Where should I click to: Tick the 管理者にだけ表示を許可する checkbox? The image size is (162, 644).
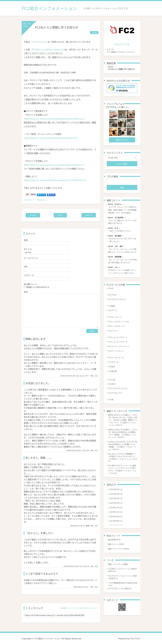pyautogui.click(x=24, y=287)
